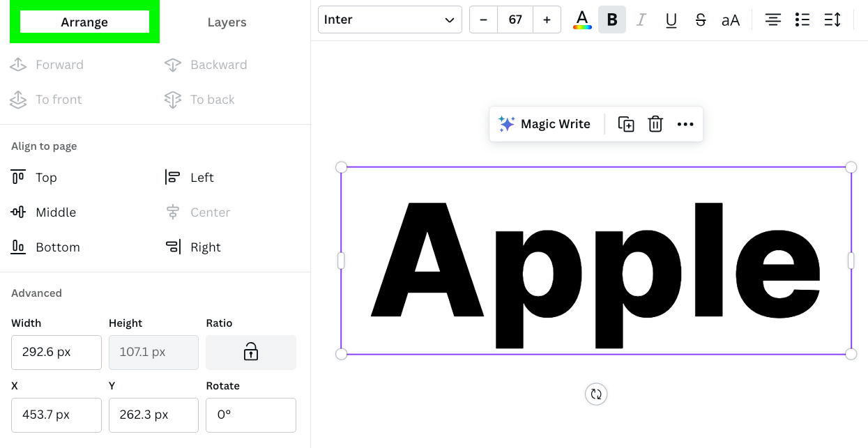868x448 pixels.
Task: Open more options with the ellipsis
Action: tap(685, 123)
